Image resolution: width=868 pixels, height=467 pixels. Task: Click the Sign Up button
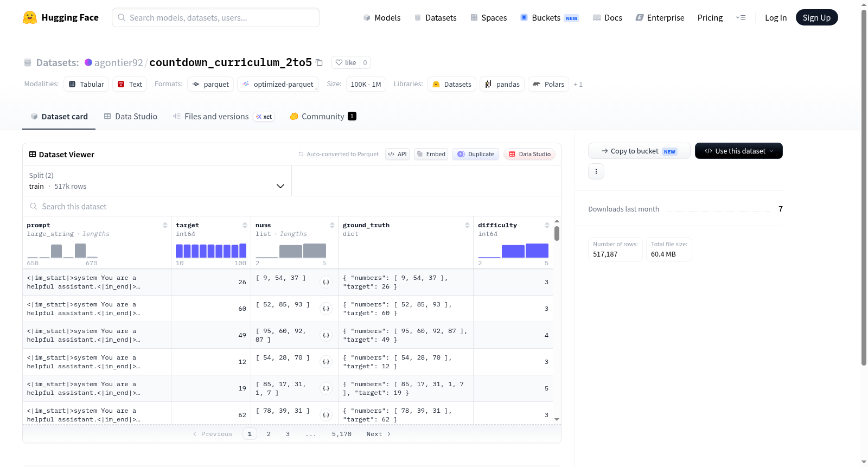click(x=817, y=17)
